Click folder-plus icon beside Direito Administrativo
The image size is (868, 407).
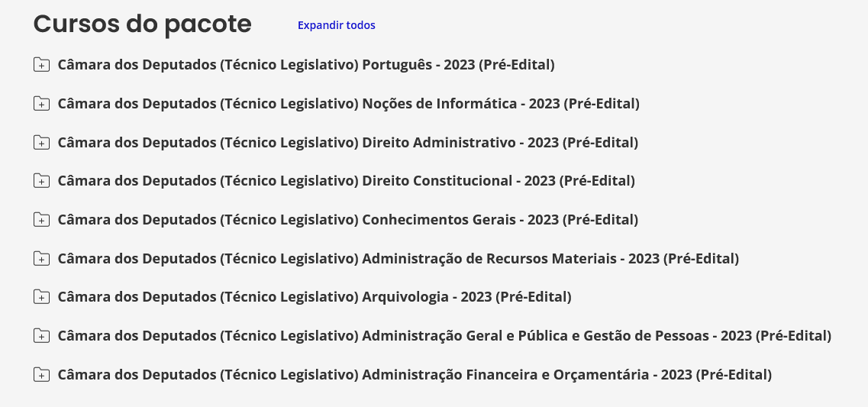tap(41, 142)
